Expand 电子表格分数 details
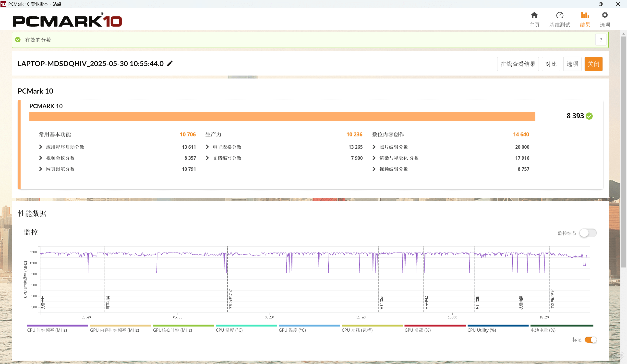The height and width of the screenshot is (364, 627). [x=207, y=147]
